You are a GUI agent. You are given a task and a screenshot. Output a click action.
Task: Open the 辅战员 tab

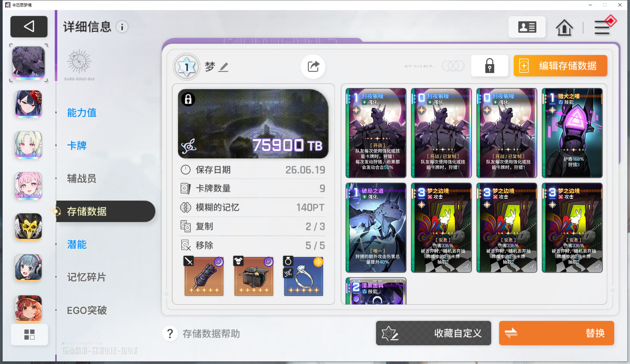tap(82, 179)
